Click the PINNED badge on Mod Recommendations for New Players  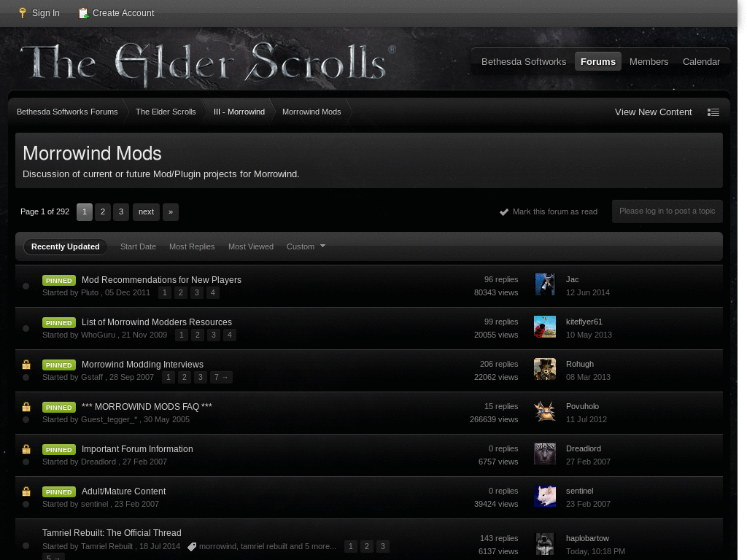click(x=59, y=281)
